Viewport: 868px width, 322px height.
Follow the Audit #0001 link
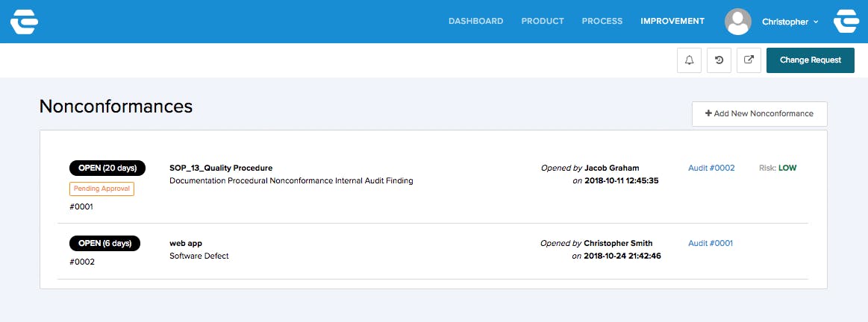pos(711,243)
